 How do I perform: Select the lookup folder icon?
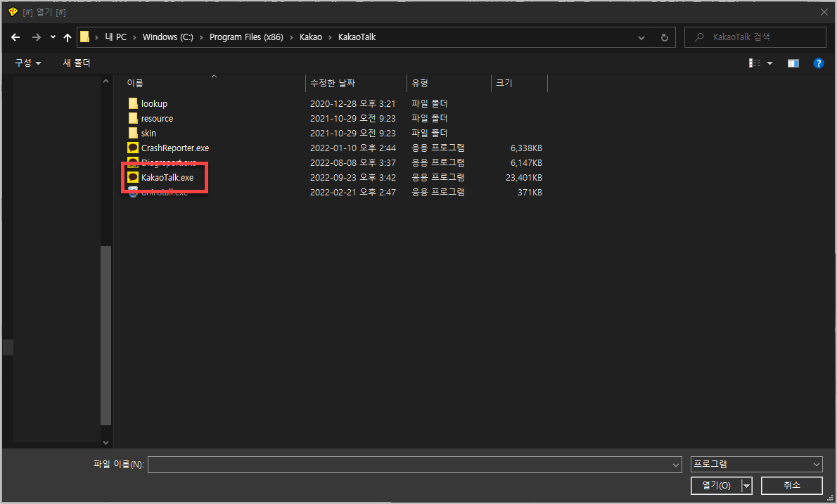pos(133,103)
